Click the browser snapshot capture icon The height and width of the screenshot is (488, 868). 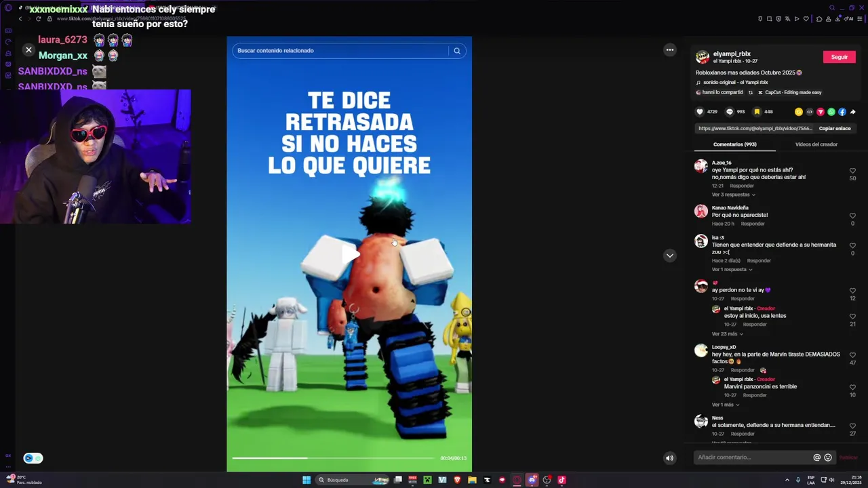point(769,18)
